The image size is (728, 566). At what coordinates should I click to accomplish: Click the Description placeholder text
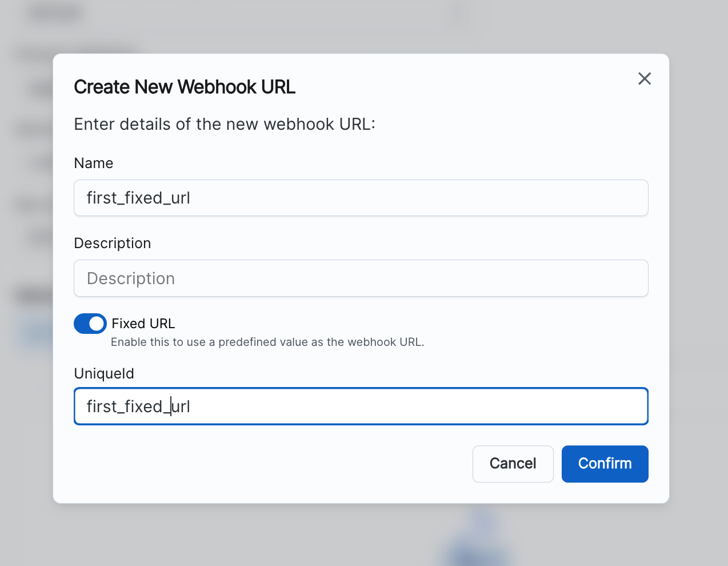[131, 279]
